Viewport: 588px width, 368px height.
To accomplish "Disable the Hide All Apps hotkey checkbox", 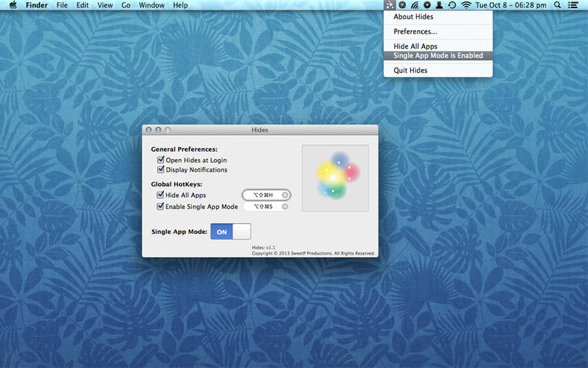I will pyautogui.click(x=160, y=195).
